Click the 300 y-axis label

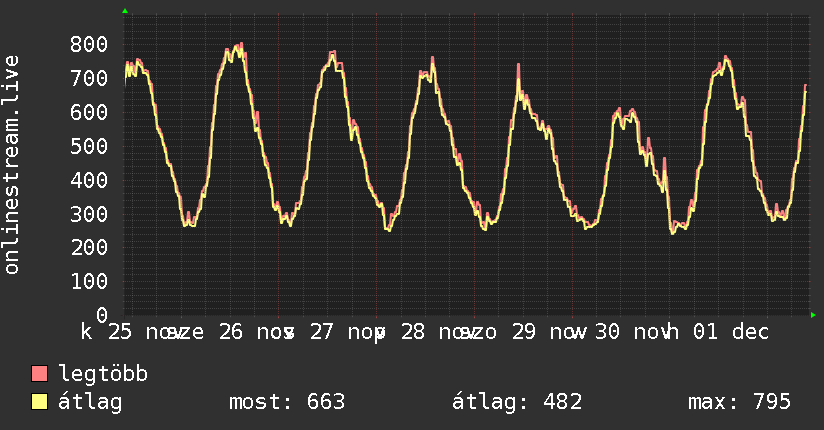[89, 214]
